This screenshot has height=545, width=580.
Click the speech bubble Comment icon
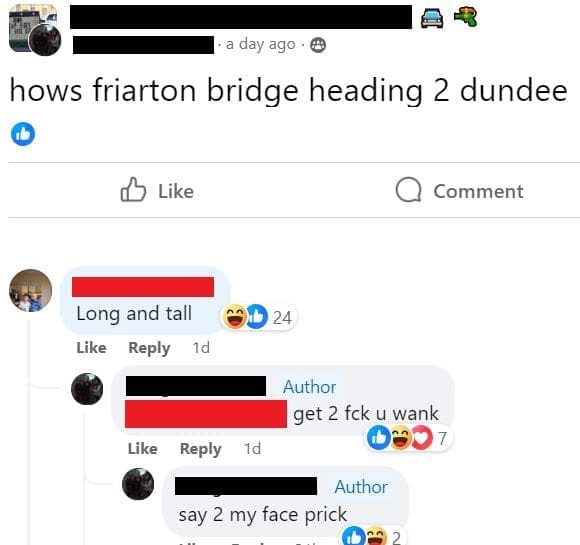(x=408, y=190)
